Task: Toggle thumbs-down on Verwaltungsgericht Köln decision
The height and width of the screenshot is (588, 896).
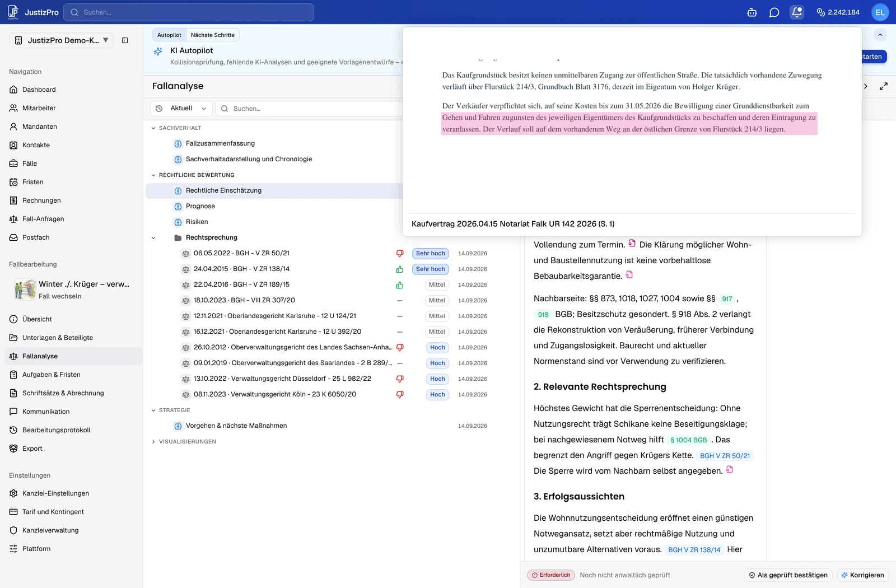Action: coord(400,394)
